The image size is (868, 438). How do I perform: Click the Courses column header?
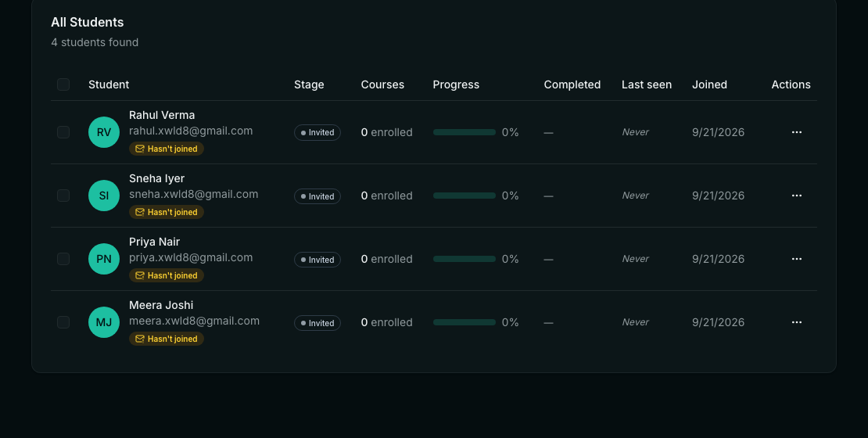click(382, 84)
